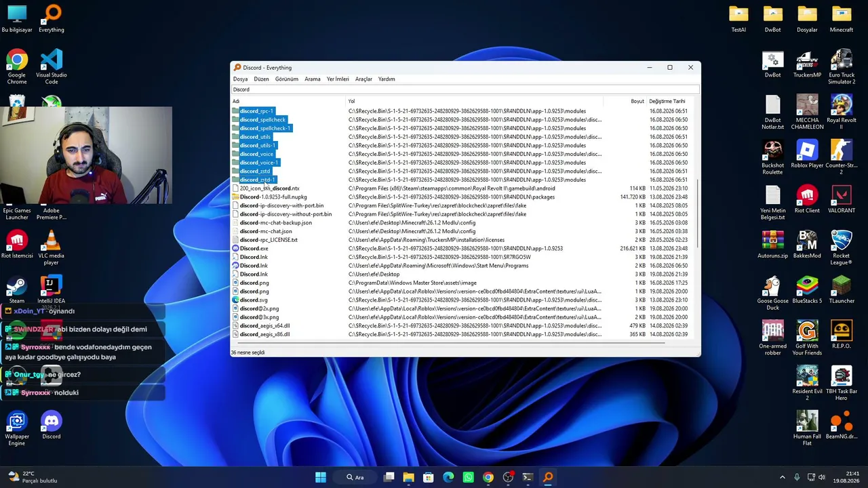Open the Steam desktop shortcut
Screen dimensions: 868x488
pos(17,290)
